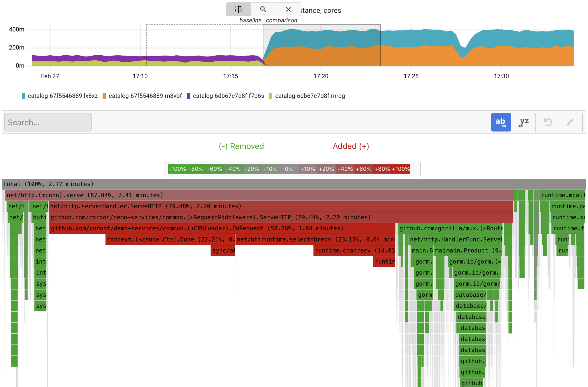The image size is (588, 387).
Task: Close the chart selection with X icon
Action: click(288, 9)
